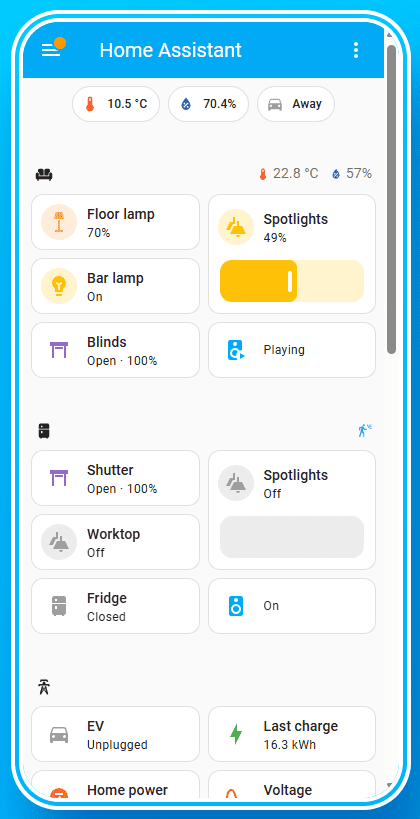Image resolution: width=420 pixels, height=819 pixels.
Task: Click the Blinds cover icon
Action: click(x=59, y=350)
